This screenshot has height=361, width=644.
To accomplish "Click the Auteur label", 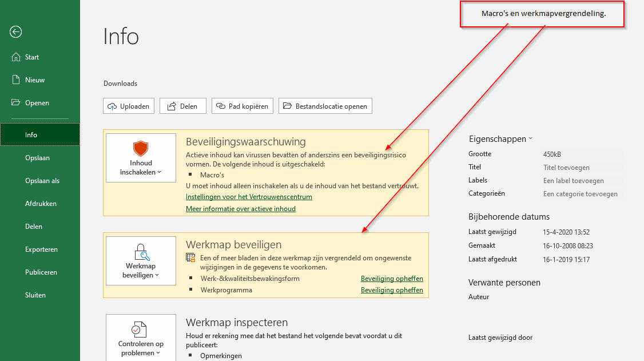I will [x=479, y=297].
